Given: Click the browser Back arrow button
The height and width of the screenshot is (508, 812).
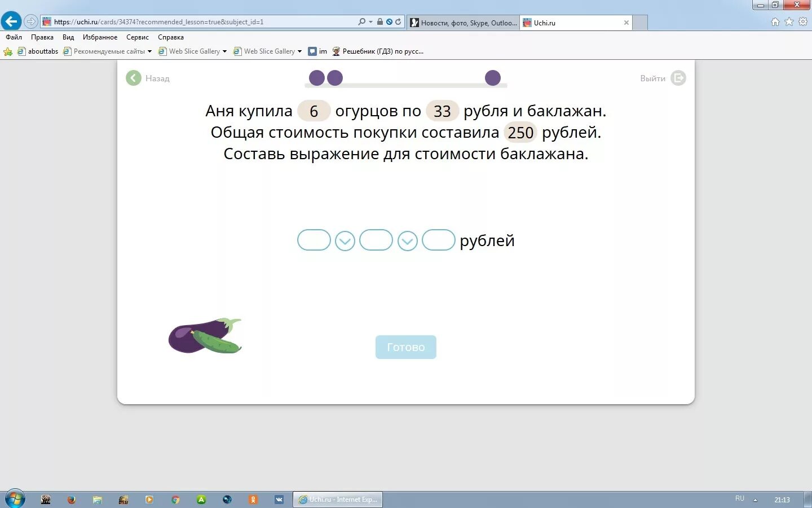Looking at the screenshot, I should click(11, 21).
